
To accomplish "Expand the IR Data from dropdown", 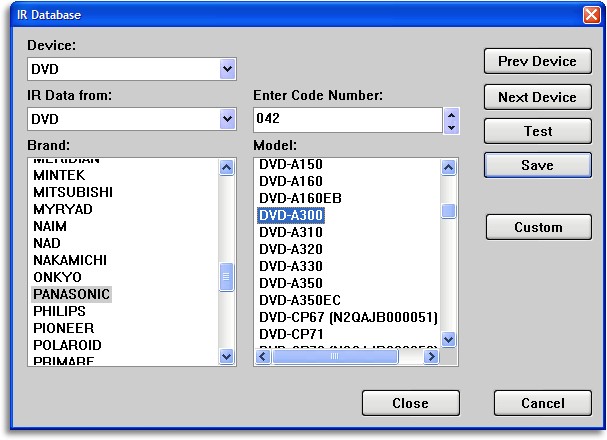I will [x=227, y=120].
